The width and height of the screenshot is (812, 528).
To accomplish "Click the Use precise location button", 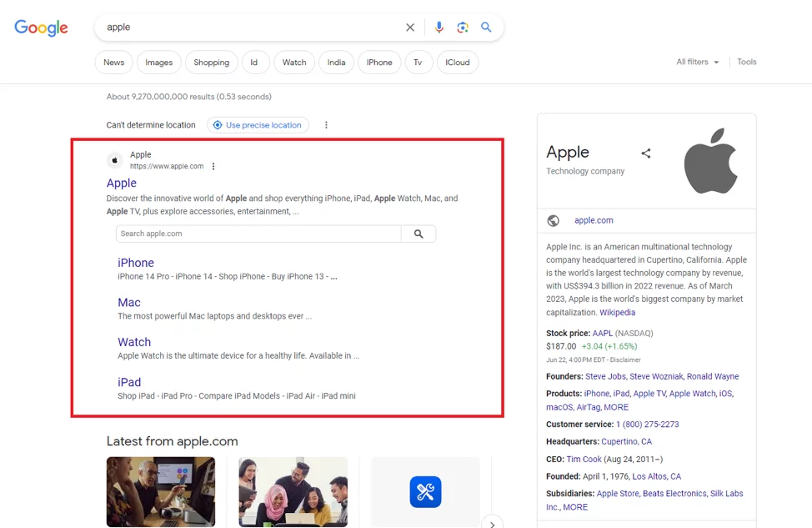I will point(258,125).
